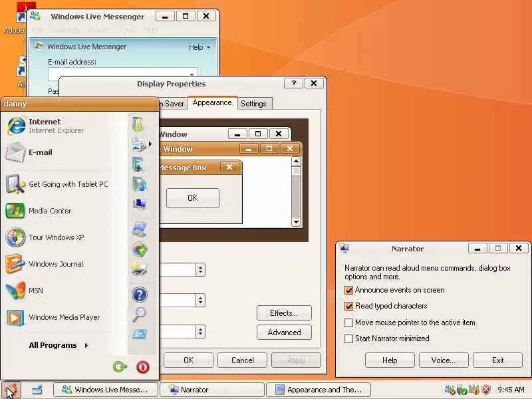Click the Advanced button
The width and height of the screenshot is (532, 399).
tap(284, 332)
